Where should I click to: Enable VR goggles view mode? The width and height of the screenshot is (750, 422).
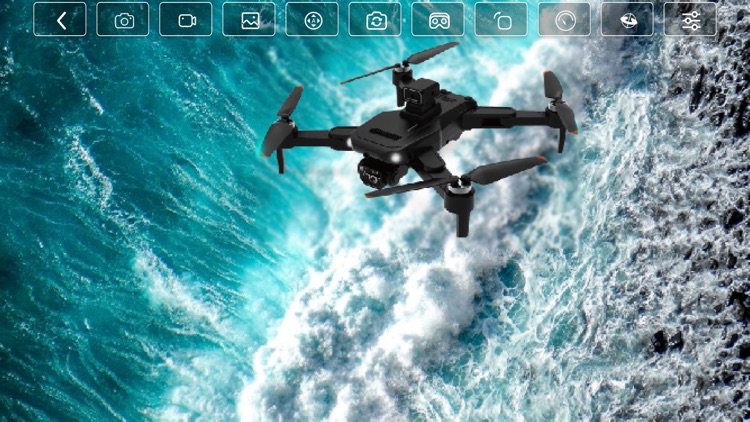tap(438, 19)
